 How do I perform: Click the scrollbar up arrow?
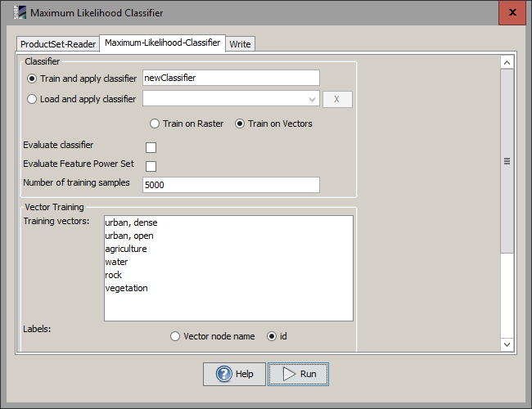[x=507, y=63]
